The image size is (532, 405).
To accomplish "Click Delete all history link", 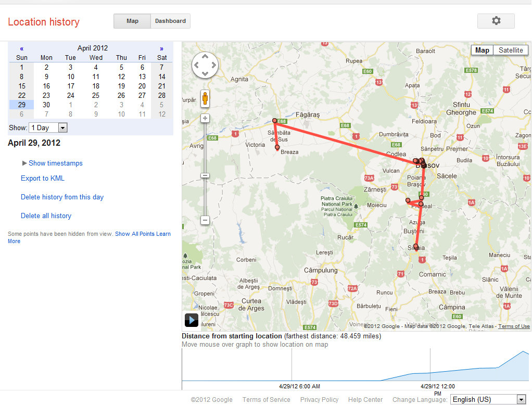I will [x=46, y=216].
